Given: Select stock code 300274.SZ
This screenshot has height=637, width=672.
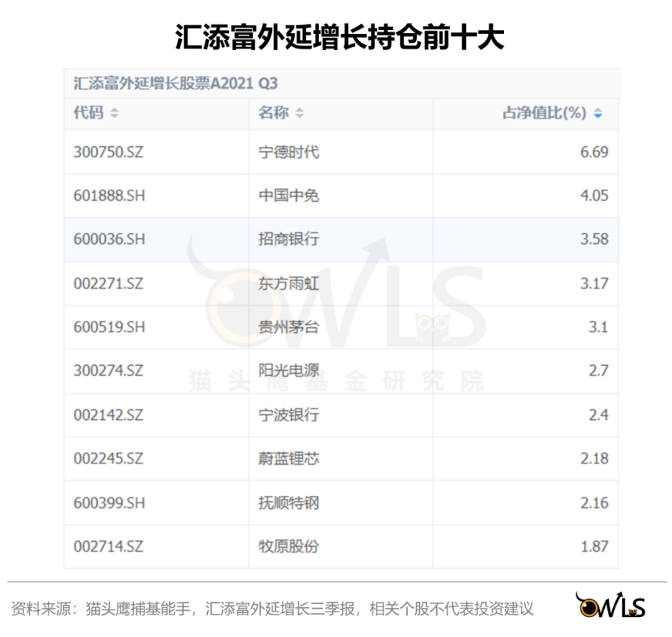Looking at the screenshot, I should click(108, 371).
